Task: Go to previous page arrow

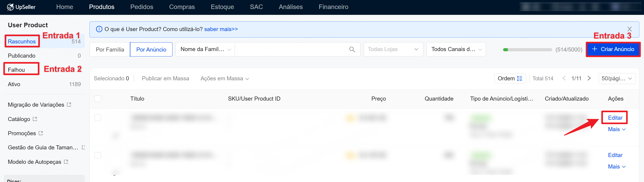Action: (564, 78)
